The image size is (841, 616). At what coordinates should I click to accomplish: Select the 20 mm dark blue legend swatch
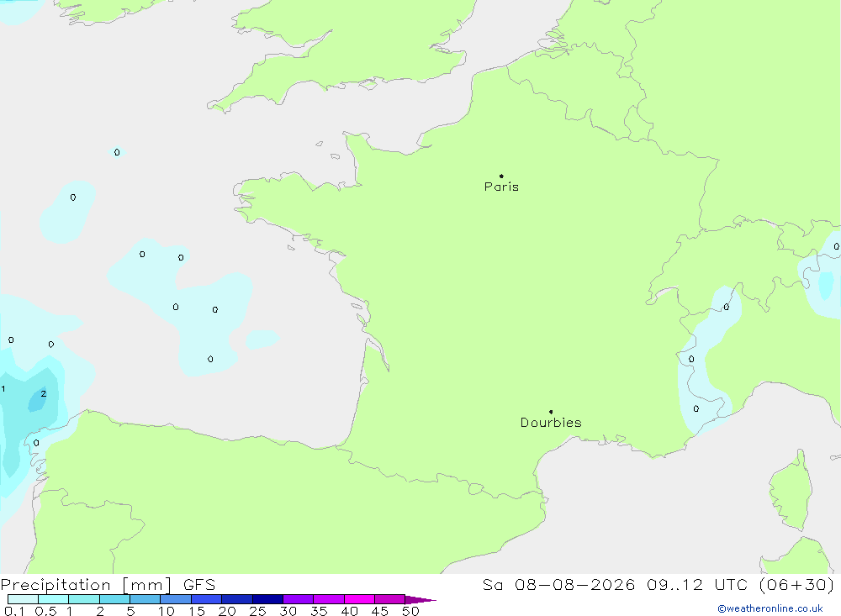pos(236,599)
